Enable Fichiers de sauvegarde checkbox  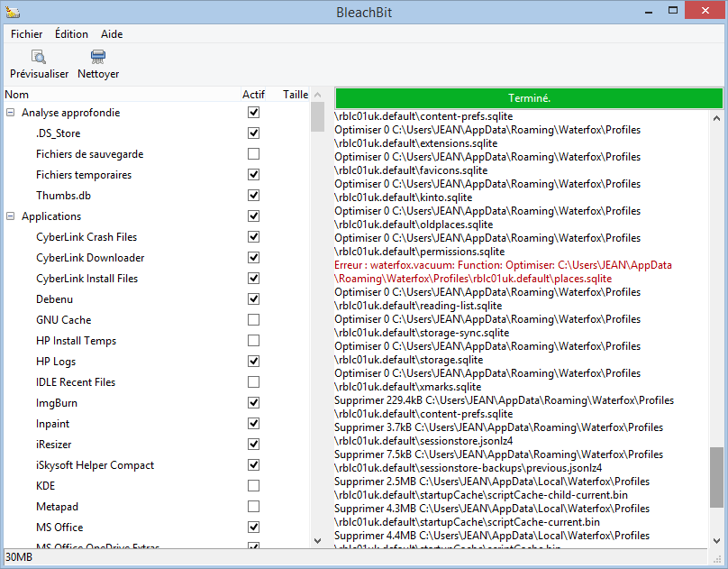[x=253, y=153]
